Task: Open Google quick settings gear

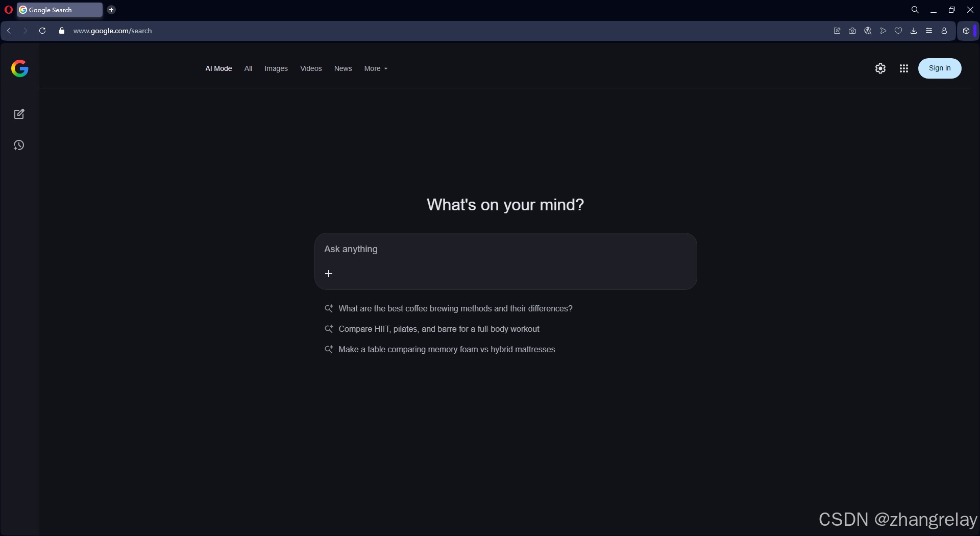Action: coord(880,68)
